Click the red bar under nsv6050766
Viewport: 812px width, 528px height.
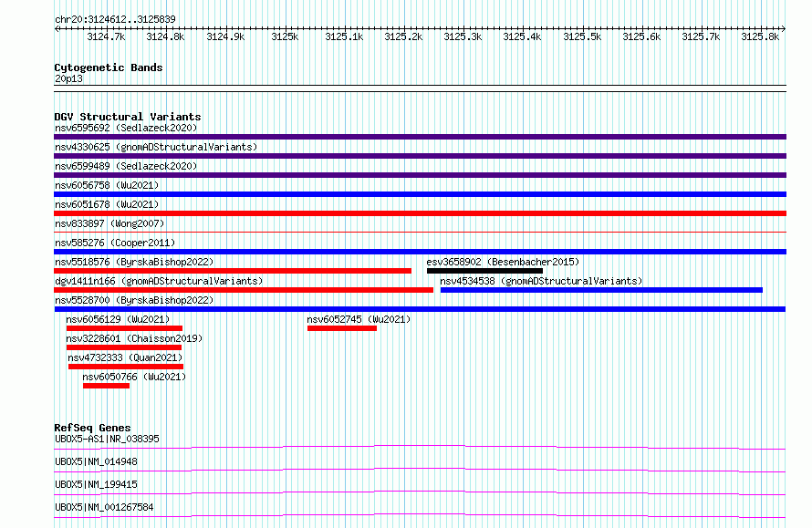tap(106, 386)
